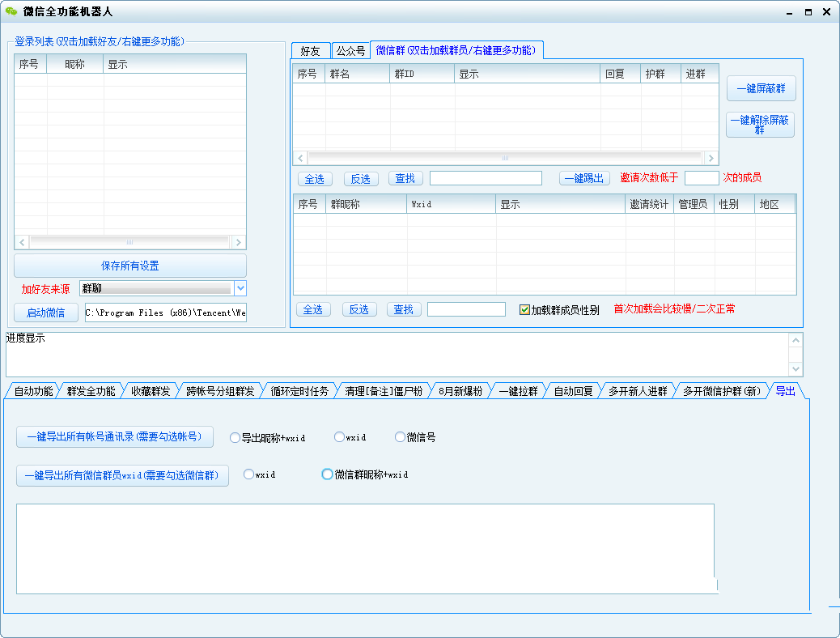This screenshot has height=638, width=840.
Task: Click the progress log scroll up arrow
Action: pos(795,340)
